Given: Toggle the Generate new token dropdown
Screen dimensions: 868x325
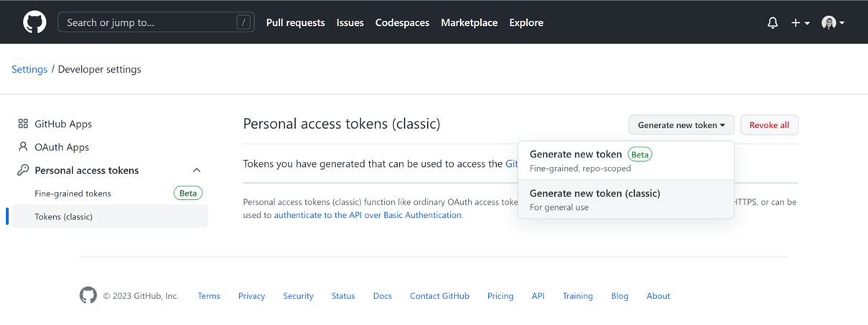Looking at the screenshot, I should [681, 125].
